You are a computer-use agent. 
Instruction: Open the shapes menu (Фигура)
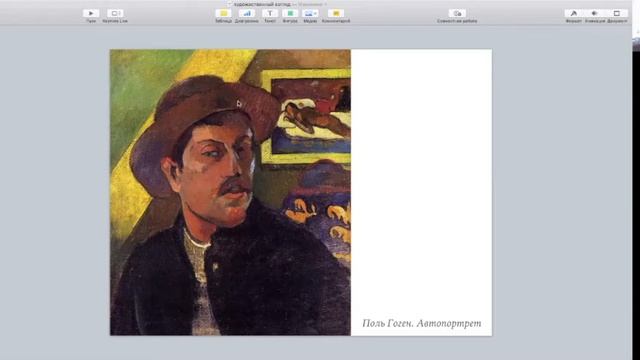pyautogui.click(x=290, y=13)
